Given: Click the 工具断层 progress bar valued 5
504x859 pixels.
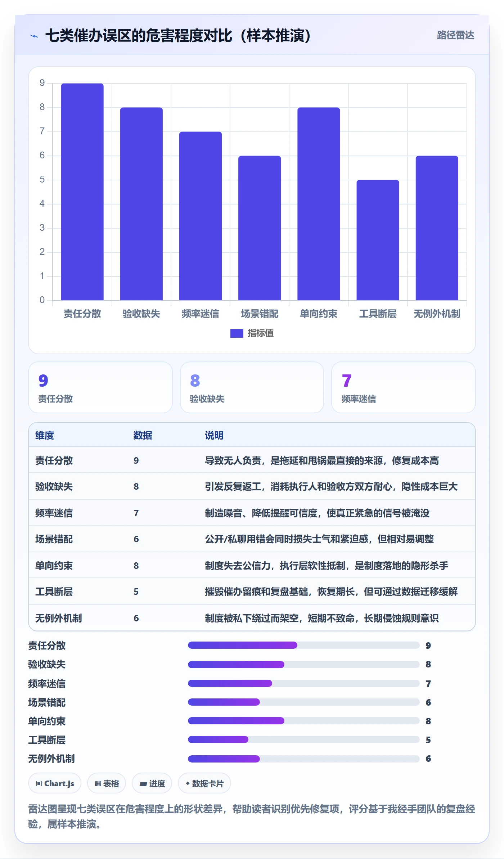Looking at the screenshot, I should [x=304, y=739].
